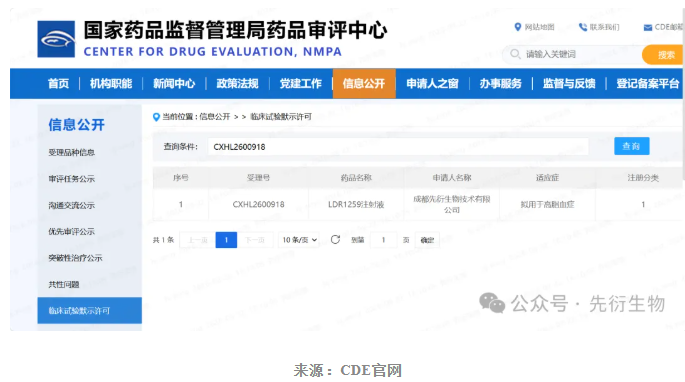Image resolution: width=685 pixels, height=382 pixels.
Task: Select the highlighted 信息公开 tab
Action: 364,83
